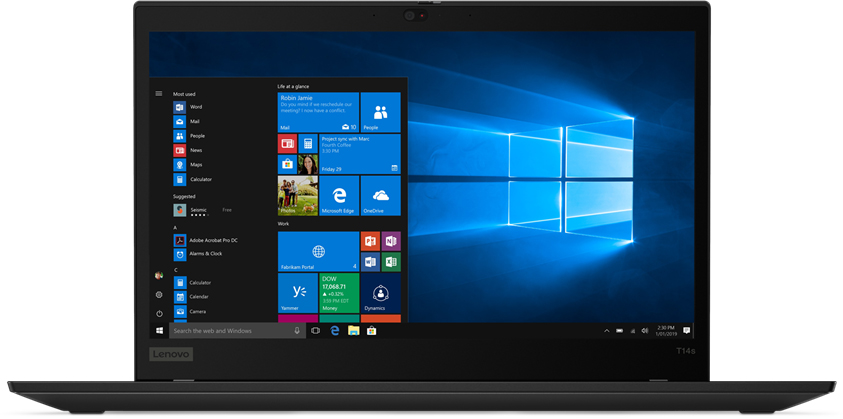Click the letter A app list header
Viewport: 843px width, 419px height.
(176, 228)
